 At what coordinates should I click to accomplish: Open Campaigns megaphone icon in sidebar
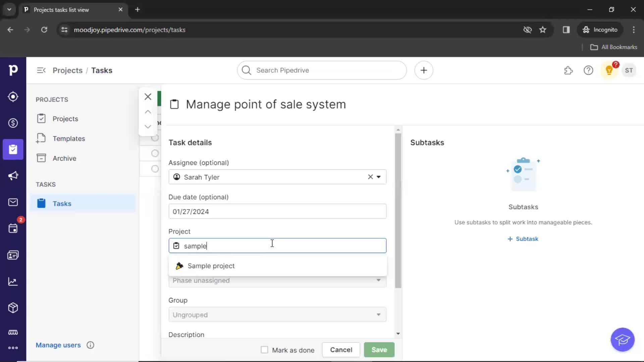point(13,176)
